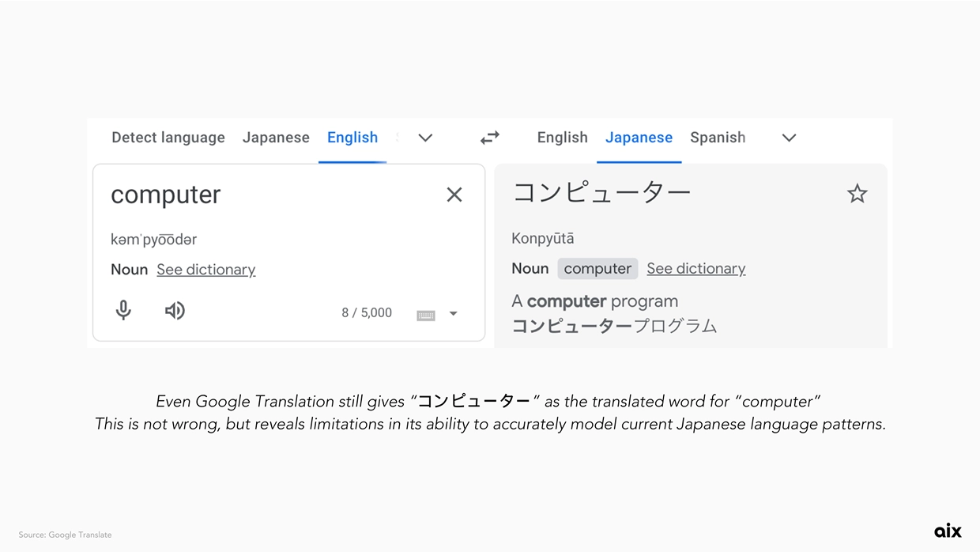
Task: Click the 'Source: Google Translate' footnote
Action: pos(65,535)
